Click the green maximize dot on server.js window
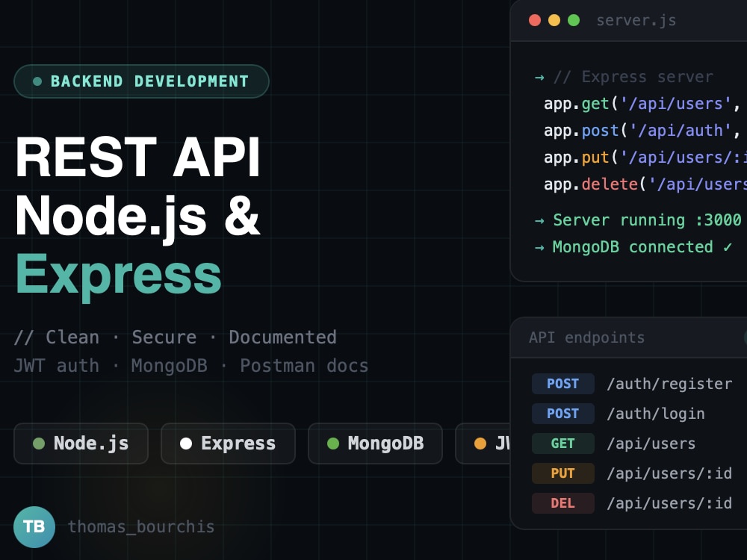The height and width of the screenshot is (560, 747). tap(574, 20)
